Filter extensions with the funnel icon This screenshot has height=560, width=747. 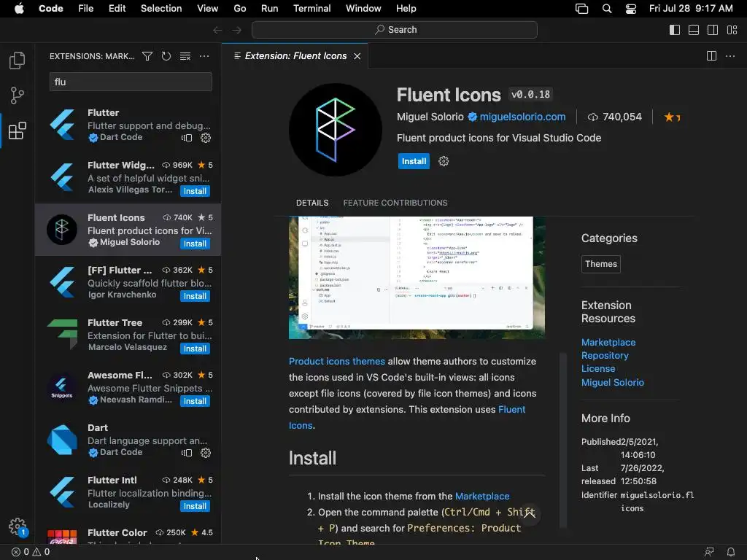pos(147,56)
